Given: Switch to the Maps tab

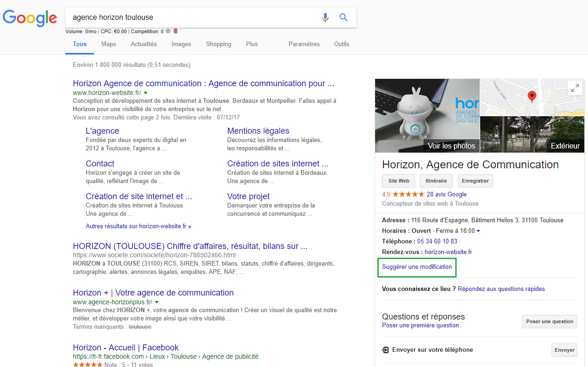Looking at the screenshot, I should [x=108, y=44].
